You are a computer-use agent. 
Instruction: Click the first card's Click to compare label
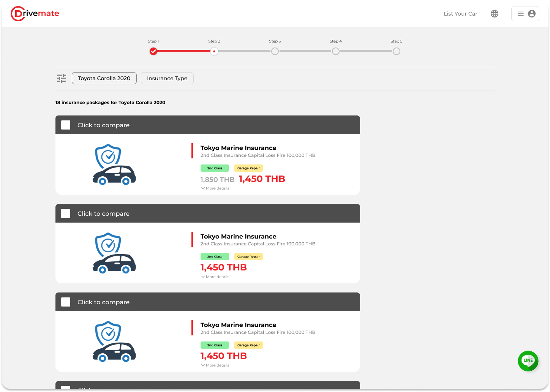[103, 125]
